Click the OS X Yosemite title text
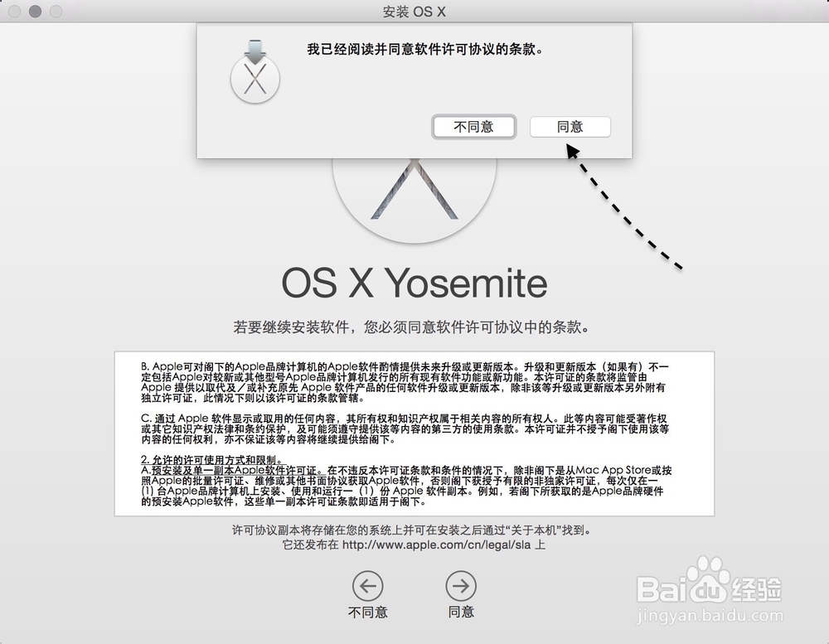 tap(414, 283)
